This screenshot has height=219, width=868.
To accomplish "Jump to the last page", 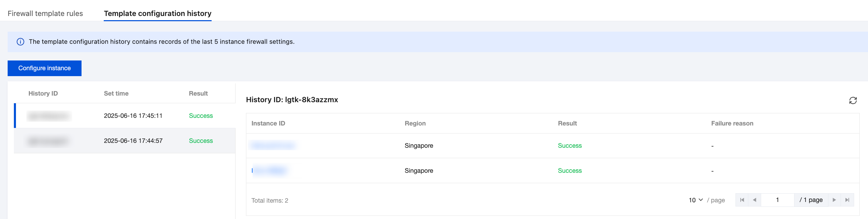I will click(x=847, y=200).
